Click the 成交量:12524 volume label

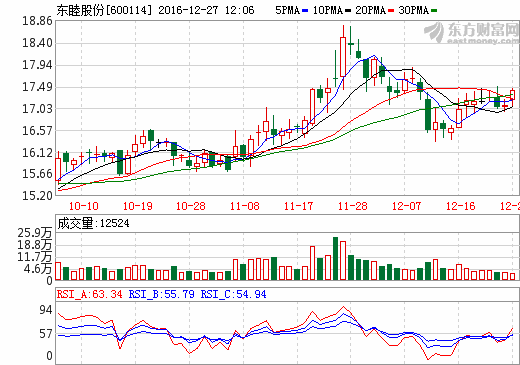coord(93,223)
